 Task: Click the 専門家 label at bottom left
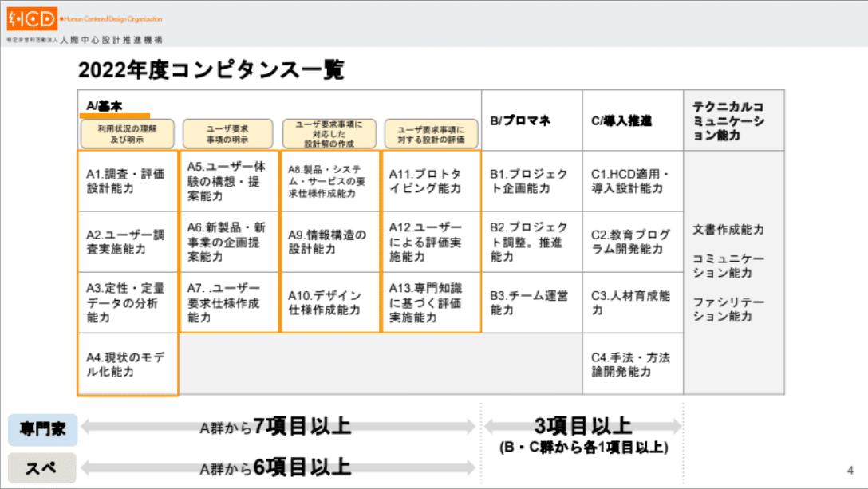(40, 428)
